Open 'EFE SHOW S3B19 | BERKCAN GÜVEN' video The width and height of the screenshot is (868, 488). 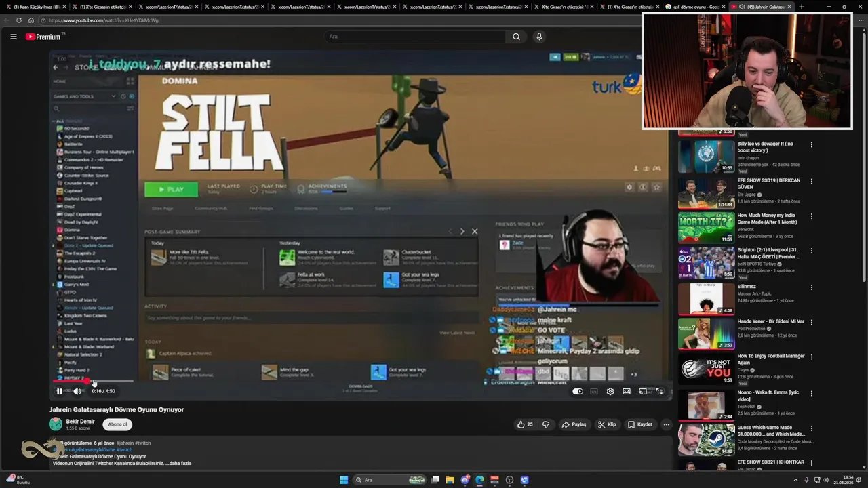(768, 183)
